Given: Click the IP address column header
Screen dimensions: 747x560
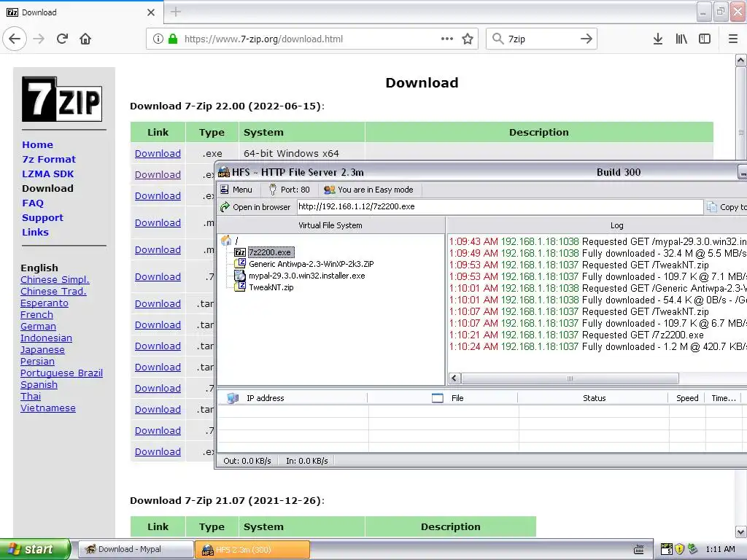Looking at the screenshot, I should point(293,398).
